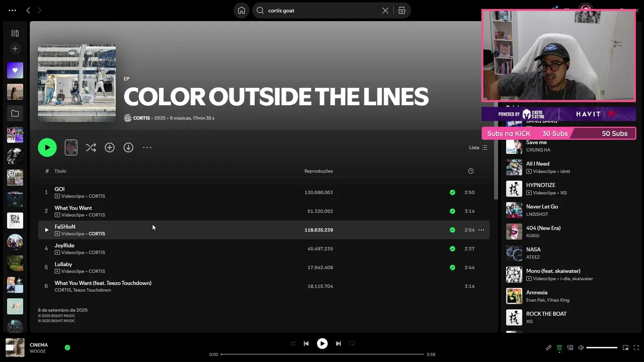Go to Spotify Home via the house icon
The width and height of the screenshot is (644, 362).
pyautogui.click(x=242, y=11)
